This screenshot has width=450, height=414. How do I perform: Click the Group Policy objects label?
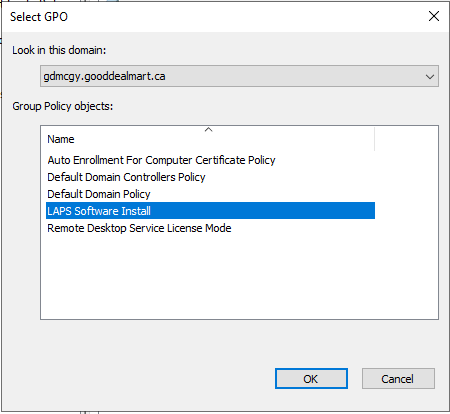pos(63,106)
